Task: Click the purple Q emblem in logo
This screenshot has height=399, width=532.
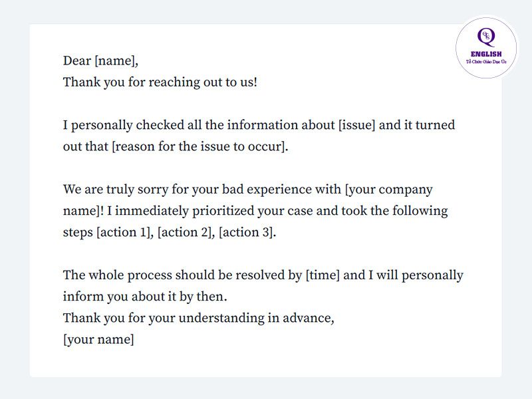Action: 486,37
